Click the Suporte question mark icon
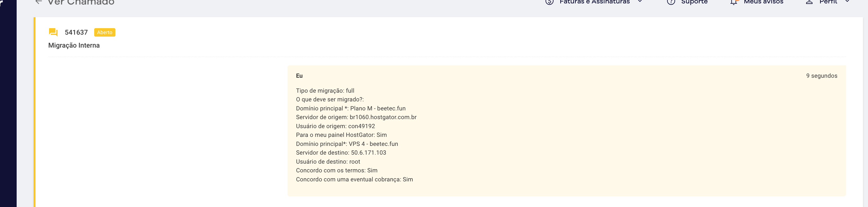This screenshot has width=868, height=207. [x=671, y=2]
